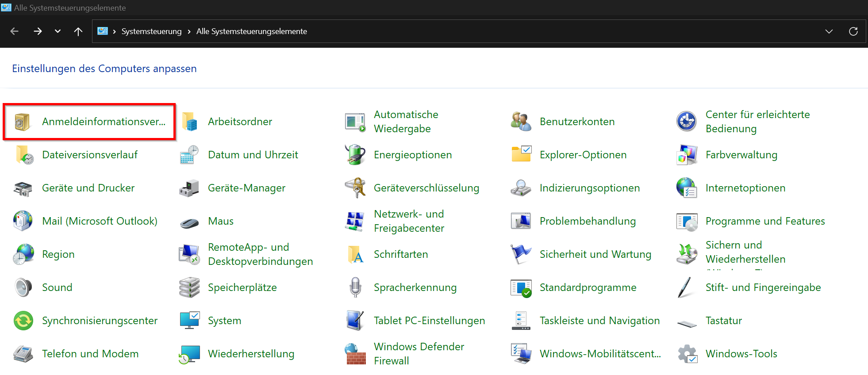Open the Sound speaker icon
This screenshot has width=868, height=375.
(23, 287)
